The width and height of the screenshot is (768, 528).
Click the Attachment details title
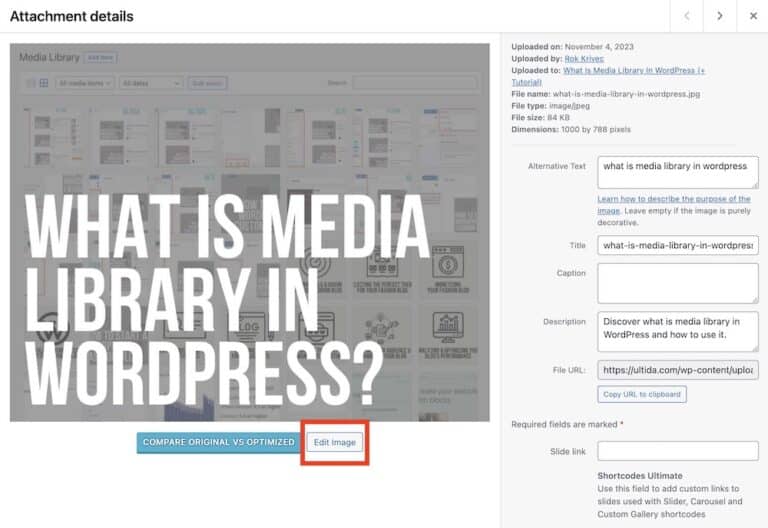[x=72, y=16]
